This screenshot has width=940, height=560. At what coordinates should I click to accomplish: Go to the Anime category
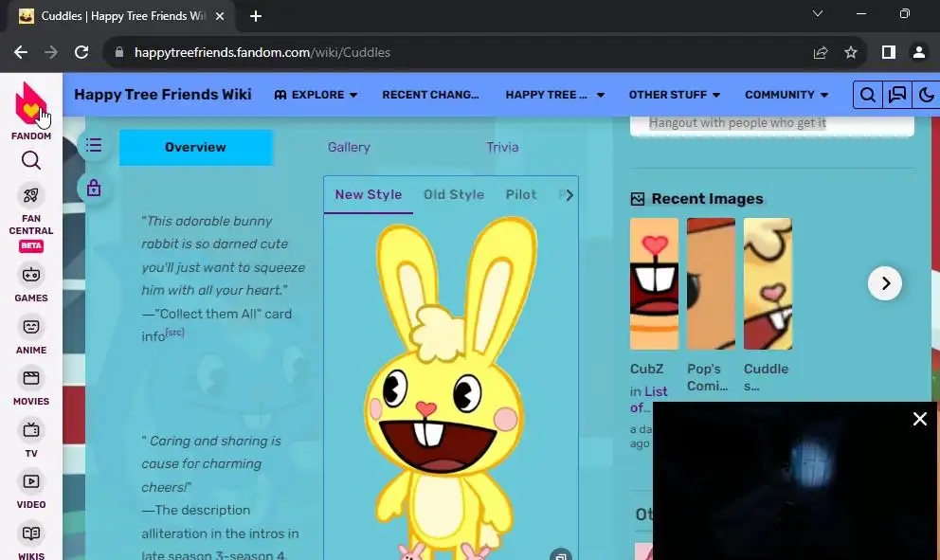31,335
